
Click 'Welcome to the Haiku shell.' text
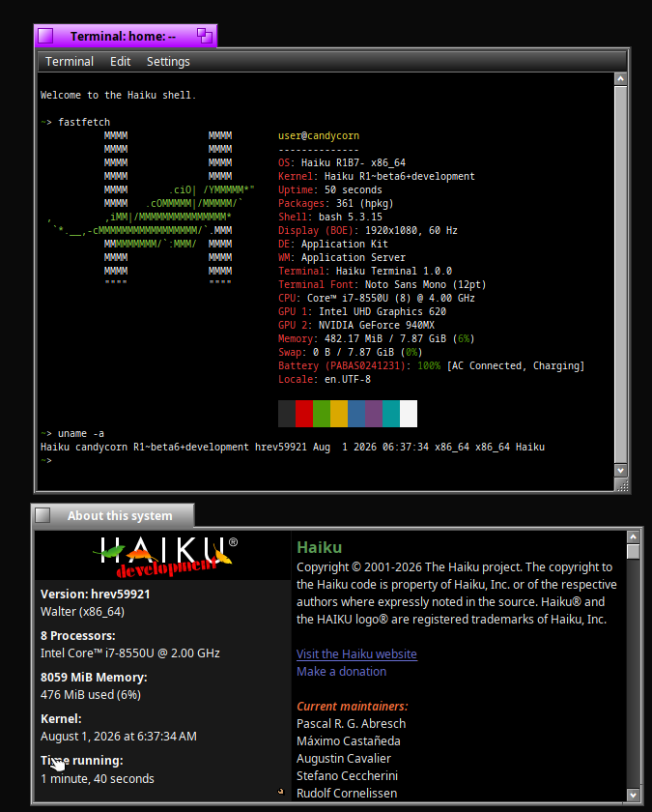119,96
